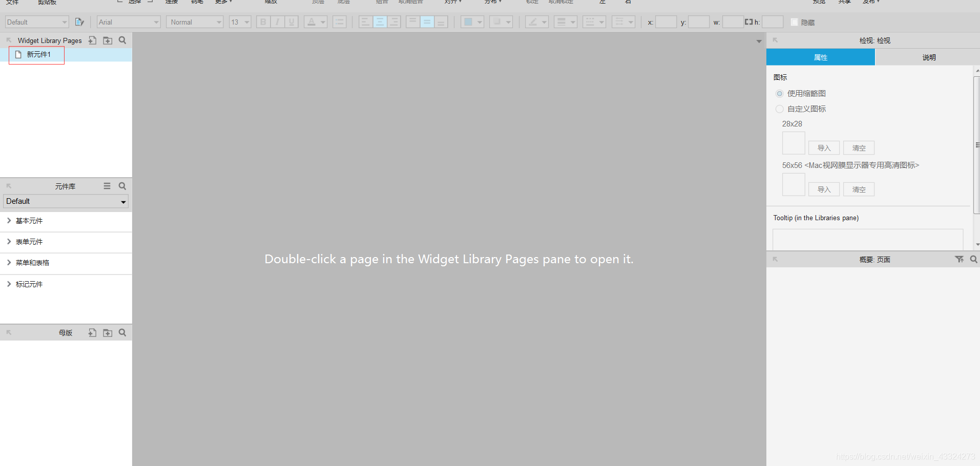Open the arrow style dropdown

(623, 22)
